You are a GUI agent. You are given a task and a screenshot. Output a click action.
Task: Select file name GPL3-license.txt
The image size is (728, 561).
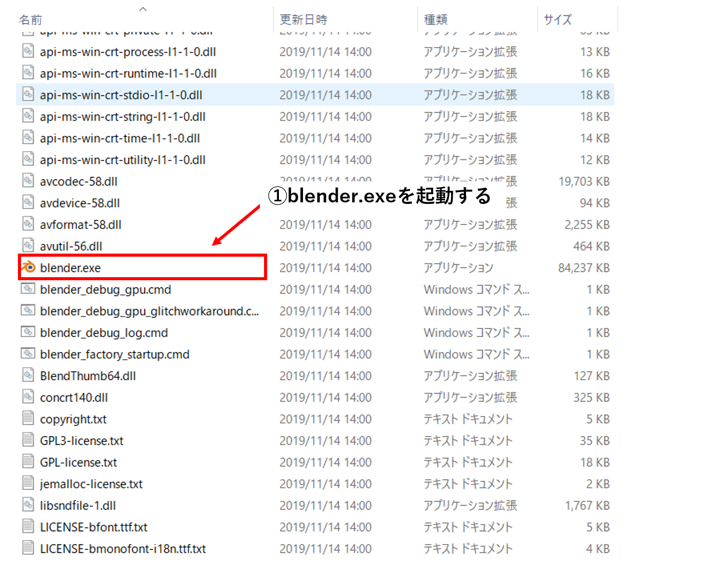pyautogui.click(x=82, y=441)
